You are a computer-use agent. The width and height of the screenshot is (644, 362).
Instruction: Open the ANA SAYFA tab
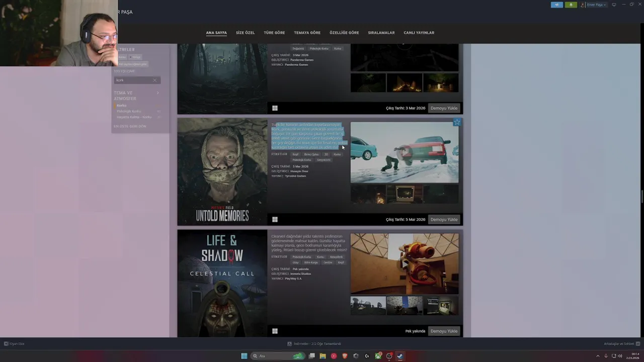click(216, 33)
